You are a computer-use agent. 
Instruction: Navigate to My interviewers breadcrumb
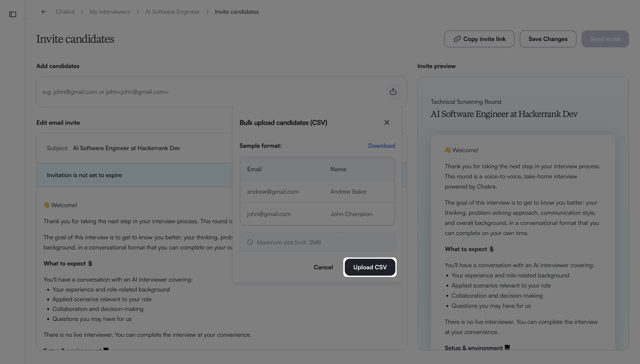pos(110,12)
